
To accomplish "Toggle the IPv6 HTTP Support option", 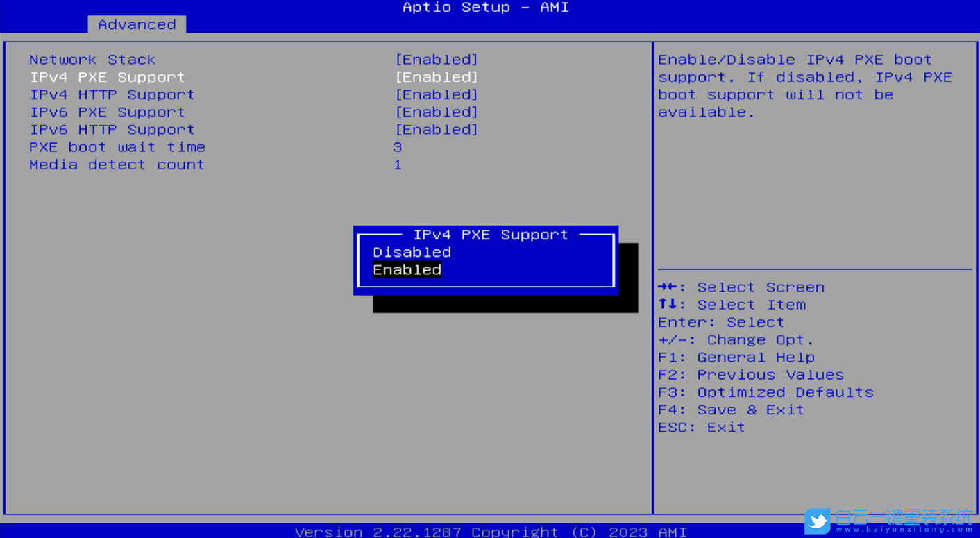I will 111,129.
